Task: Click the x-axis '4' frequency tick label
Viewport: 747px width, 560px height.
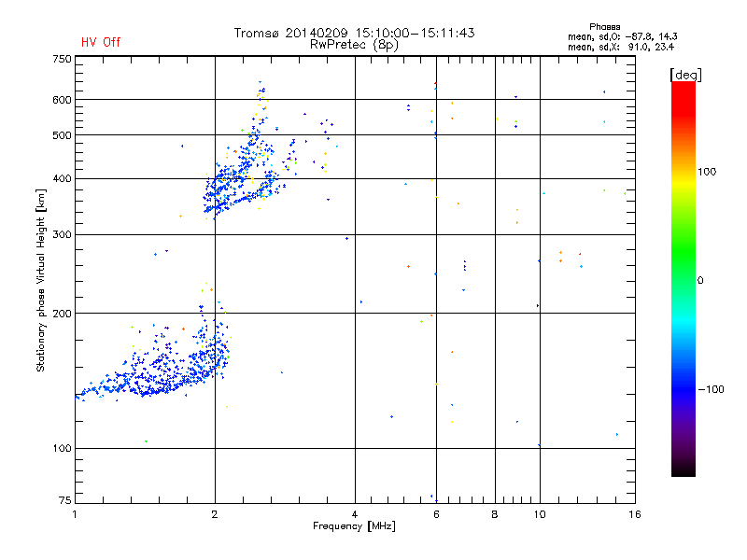Action: coord(355,514)
